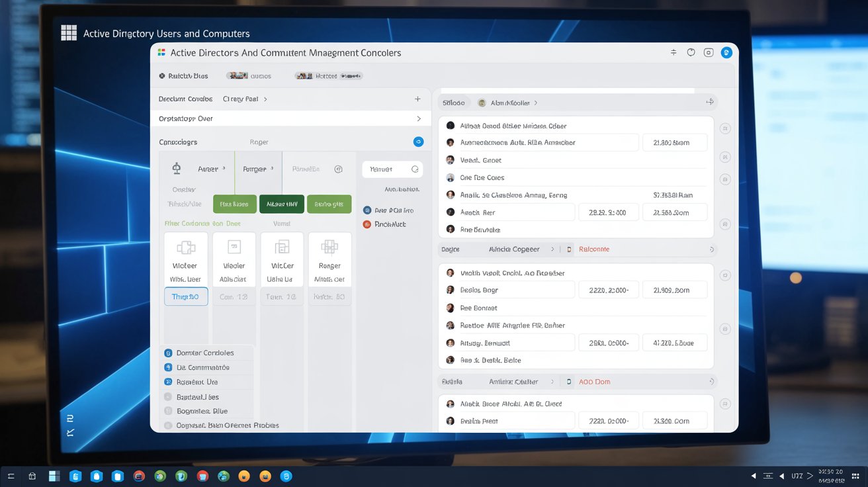This screenshot has height=487, width=868.
Task: Click the blue circle icon beside Ranger heading
Action: coord(417,142)
